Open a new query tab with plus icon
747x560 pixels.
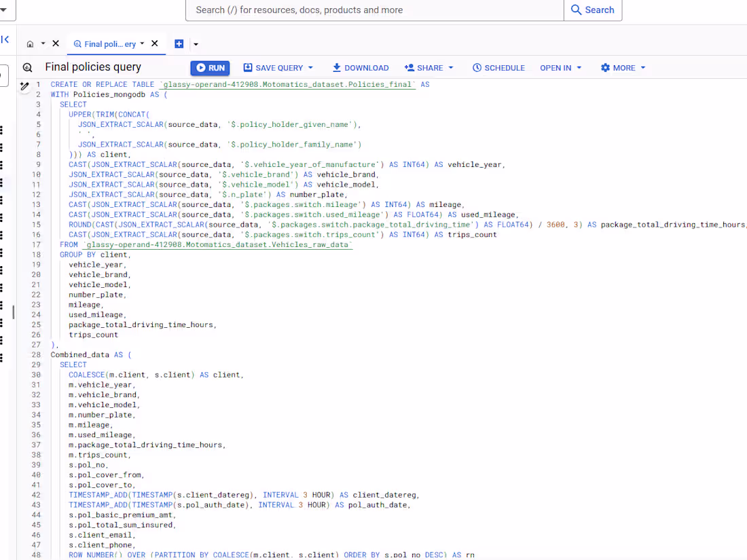(179, 43)
